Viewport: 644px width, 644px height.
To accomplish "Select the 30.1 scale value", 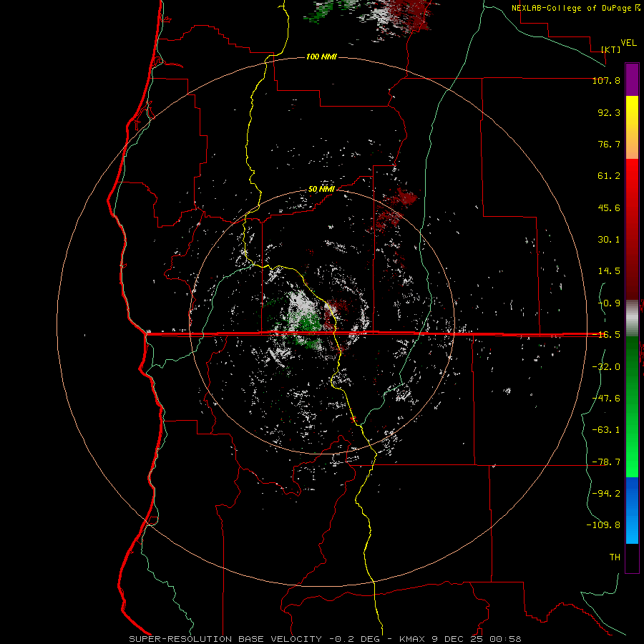I will (x=609, y=240).
